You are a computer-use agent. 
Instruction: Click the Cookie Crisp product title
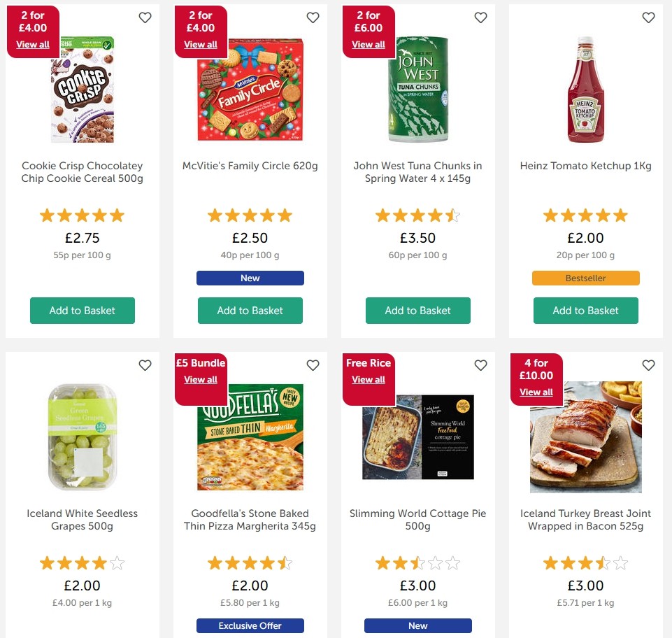pyautogui.click(x=82, y=171)
